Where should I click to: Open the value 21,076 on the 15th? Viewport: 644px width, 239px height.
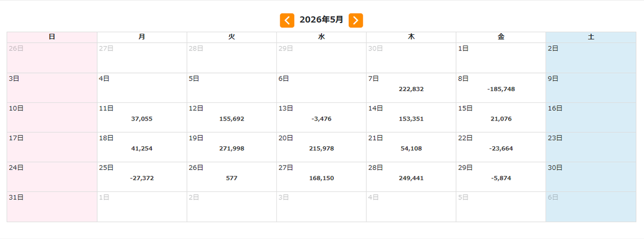click(501, 118)
